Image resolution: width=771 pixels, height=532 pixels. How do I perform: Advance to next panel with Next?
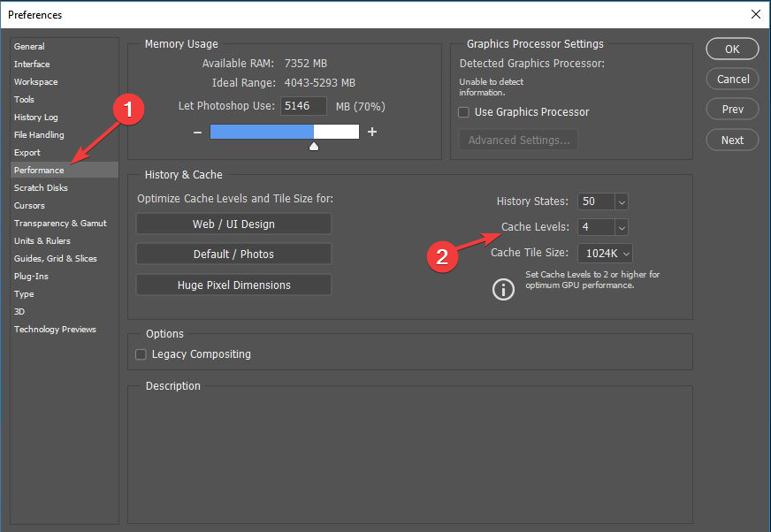[732, 141]
